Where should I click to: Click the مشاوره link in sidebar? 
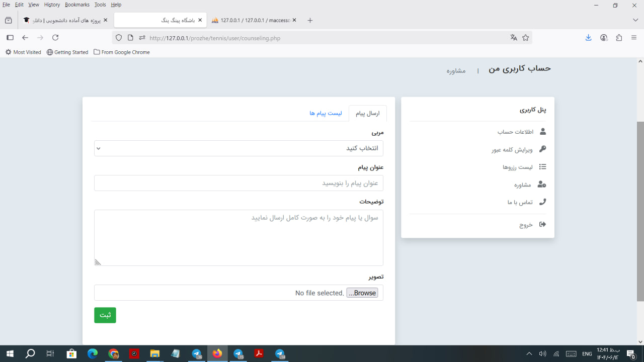pyautogui.click(x=523, y=185)
